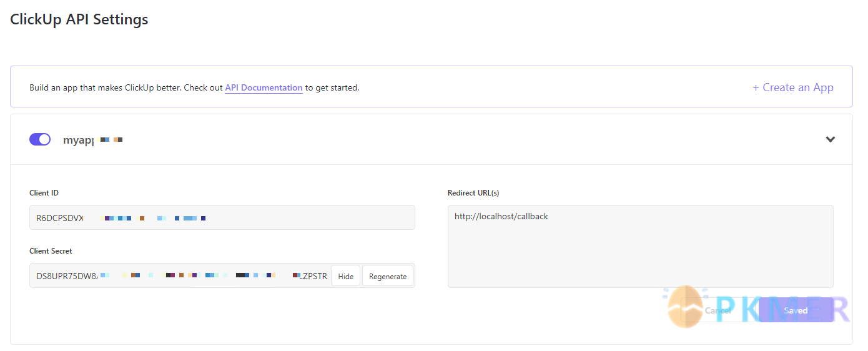Click the ClickUp API Settings heading
Screen dimensions: 868x351
click(79, 19)
